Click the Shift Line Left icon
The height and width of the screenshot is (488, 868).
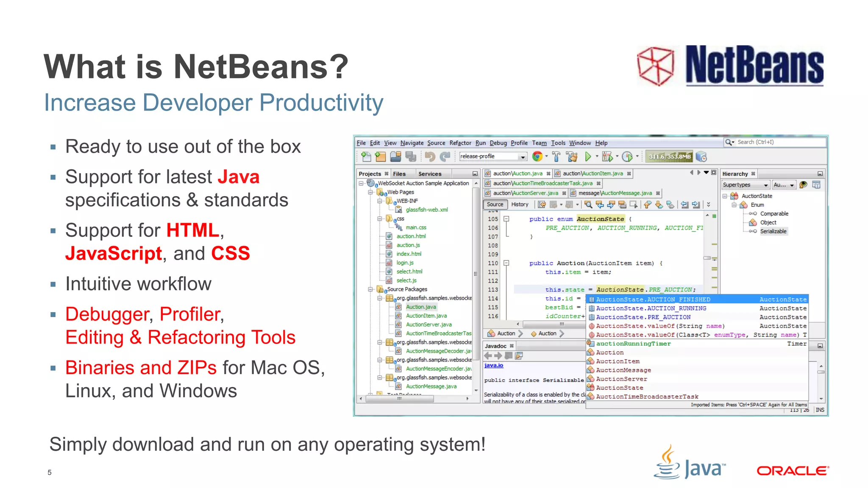(684, 205)
